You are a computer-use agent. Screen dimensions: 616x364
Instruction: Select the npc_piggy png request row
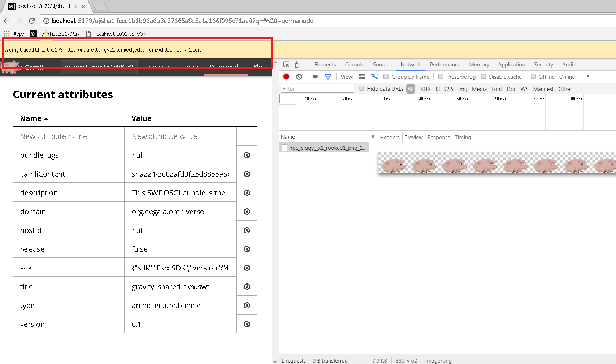click(x=324, y=148)
